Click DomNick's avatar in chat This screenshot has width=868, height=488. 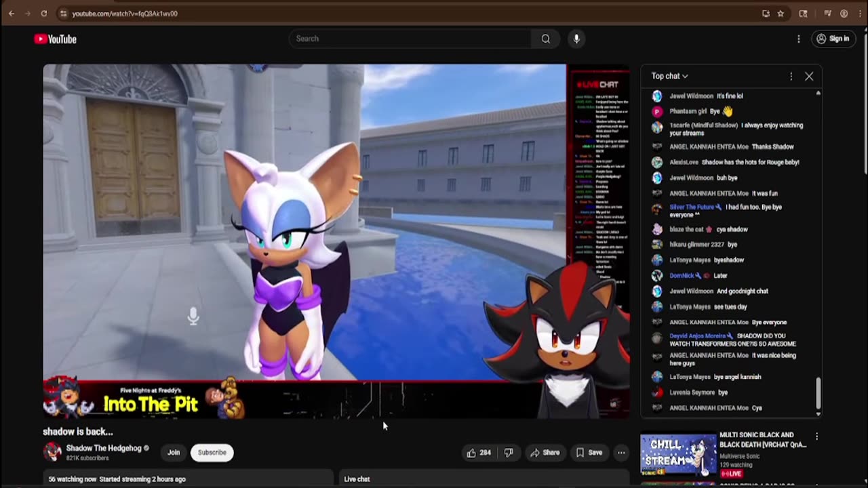click(656, 276)
